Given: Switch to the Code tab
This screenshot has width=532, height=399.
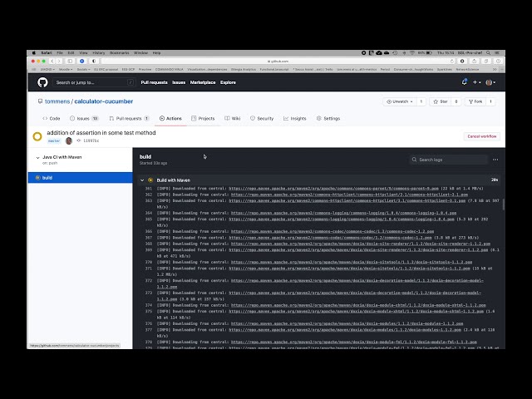Looking at the screenshot, I should click(x=52, y=119).
